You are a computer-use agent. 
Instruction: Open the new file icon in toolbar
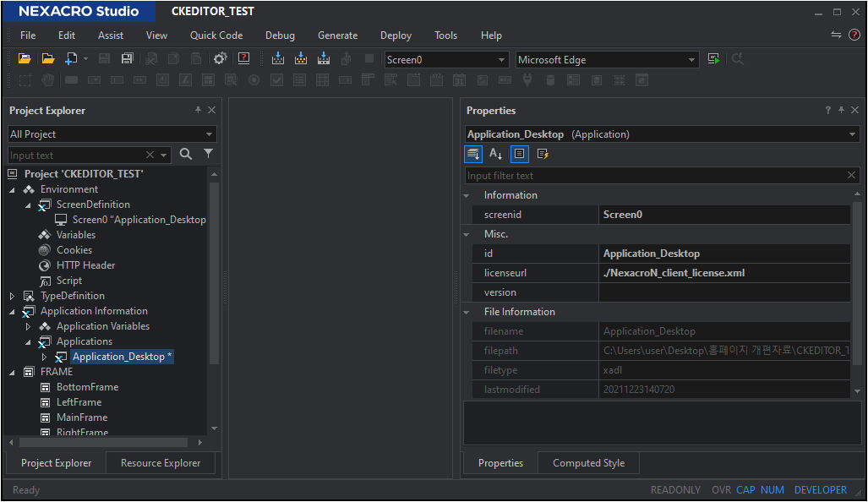coord(71,59)
